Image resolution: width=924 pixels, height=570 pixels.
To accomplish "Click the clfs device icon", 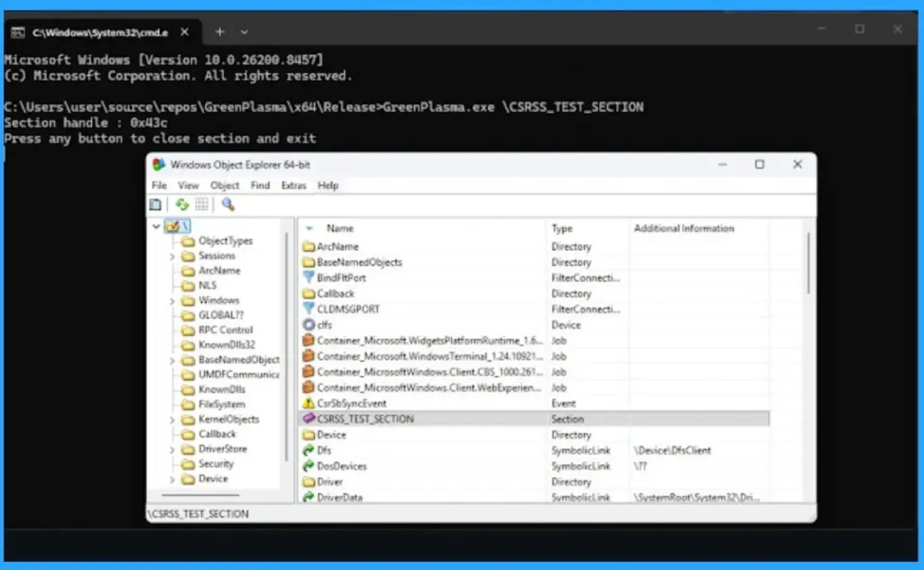I will click(309, 325).
